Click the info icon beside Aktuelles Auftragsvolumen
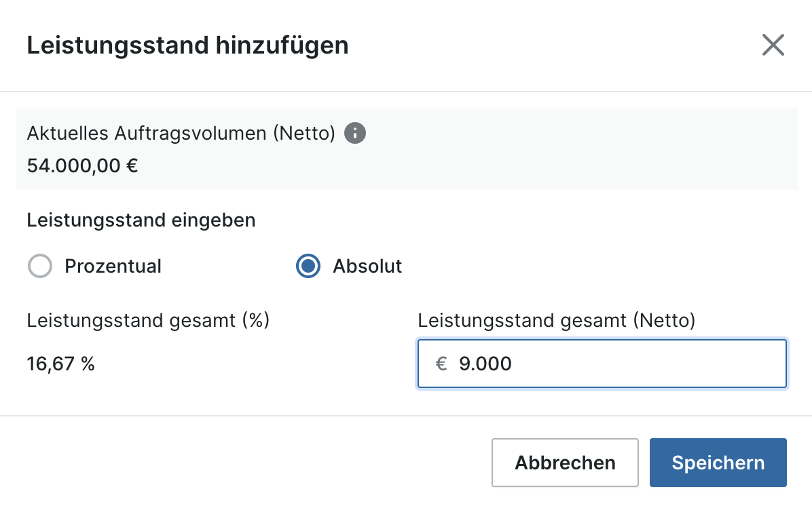 coord(355,133)
